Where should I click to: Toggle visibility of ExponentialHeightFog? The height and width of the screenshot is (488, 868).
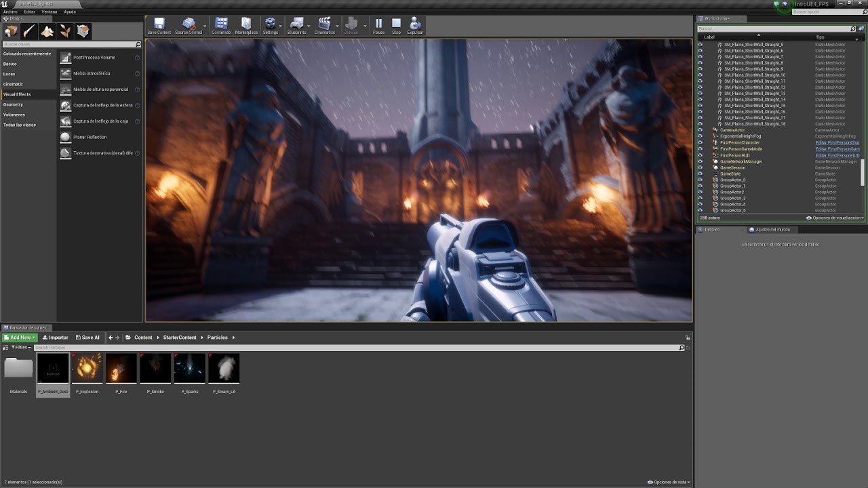(x=700, y=136)
